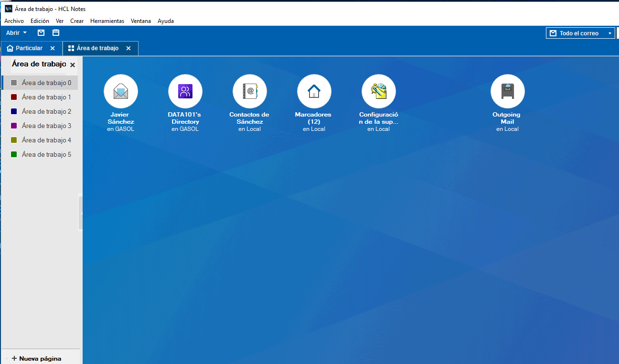Screen dimensions: 619x364
Task: Open the Edición menu
Action: coord(40,21)
